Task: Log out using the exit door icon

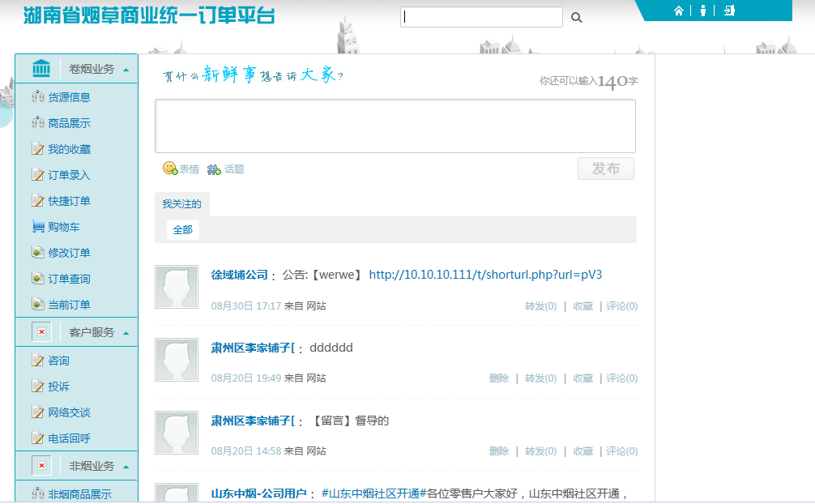Action: click(x=728, y=11)
